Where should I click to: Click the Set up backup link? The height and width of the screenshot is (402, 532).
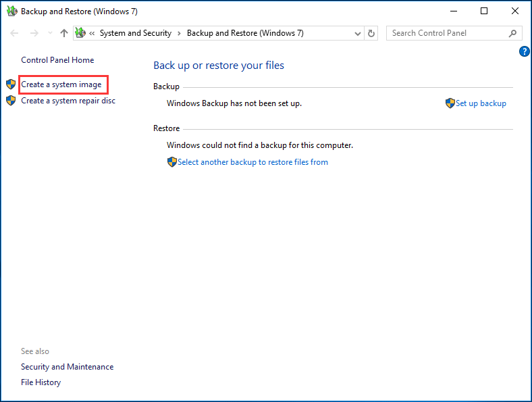click(481, 103)
